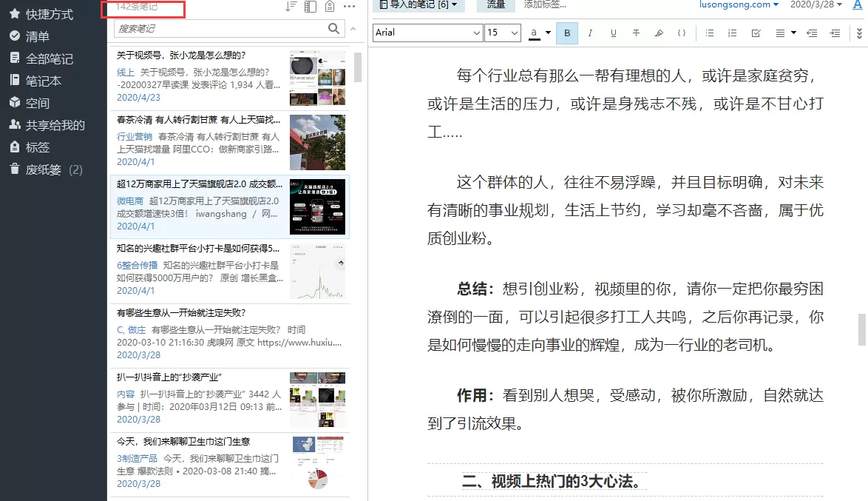Toggle bold formatting in the editor

[566, 33]
